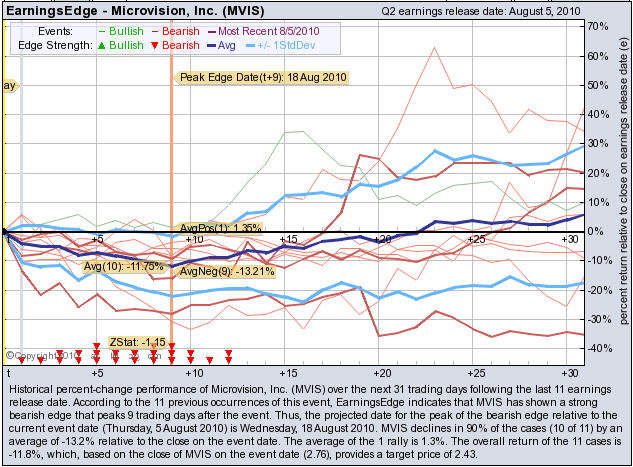The width and height of the screenshot is (633, 467).
Task: Click the 'Peak Edge Date(t+9): 18 Aug 2010' callout
Action: click(x=263, y=77)
